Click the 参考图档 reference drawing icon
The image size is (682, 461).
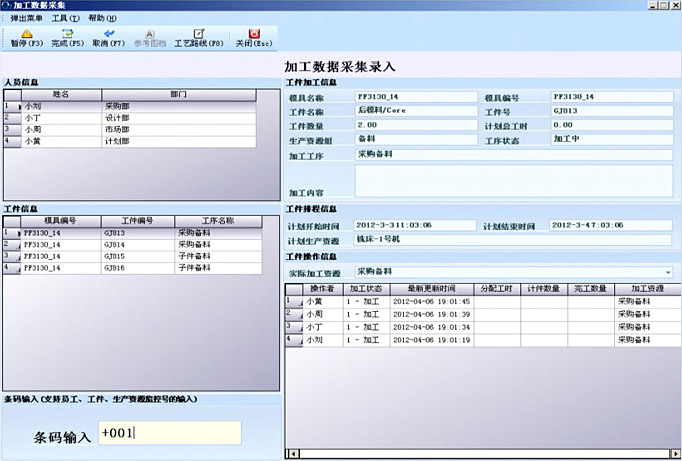coord(150,34)
